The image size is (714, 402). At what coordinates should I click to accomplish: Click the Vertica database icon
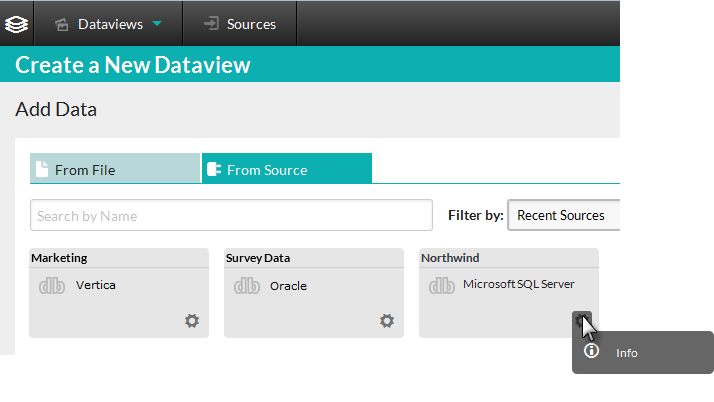(52, 286)
